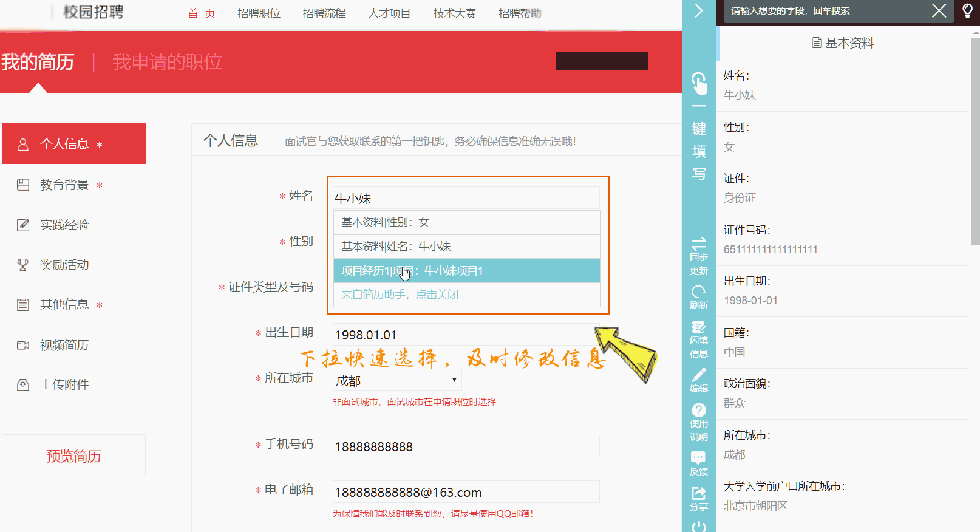Select suggestion 基本资料|性别：女
Viewport: 980px width, 532px height.
(467, 222)
